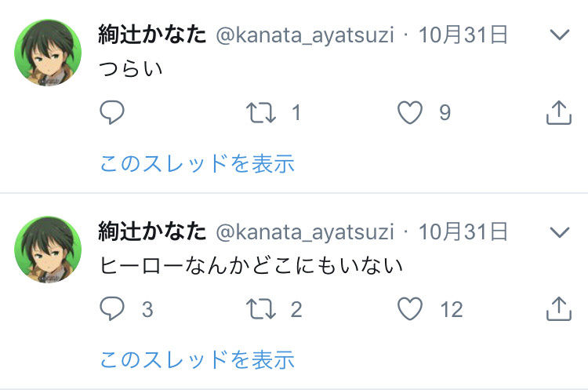Open @kanata_ayatsuzi handle on second tweet
Viewport: 588px width, 390px height.
click(x=305, y=232)
